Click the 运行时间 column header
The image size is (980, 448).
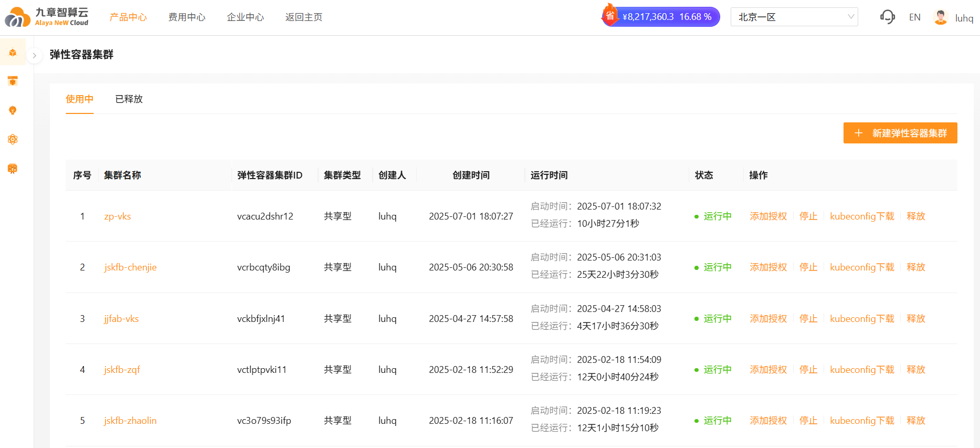click(549, 175)
